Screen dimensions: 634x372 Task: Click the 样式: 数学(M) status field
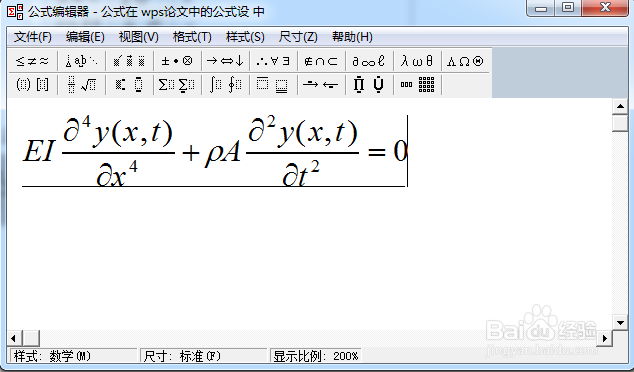click(x=73, y=356)
